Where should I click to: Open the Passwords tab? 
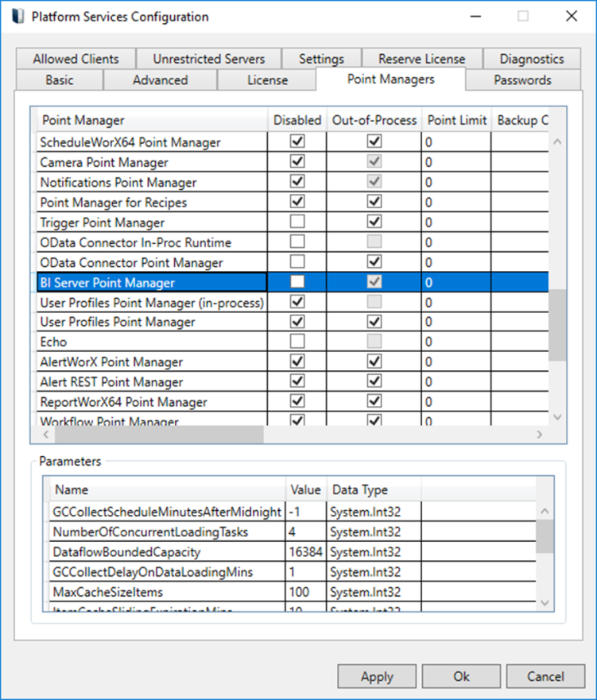click(522, 80)
